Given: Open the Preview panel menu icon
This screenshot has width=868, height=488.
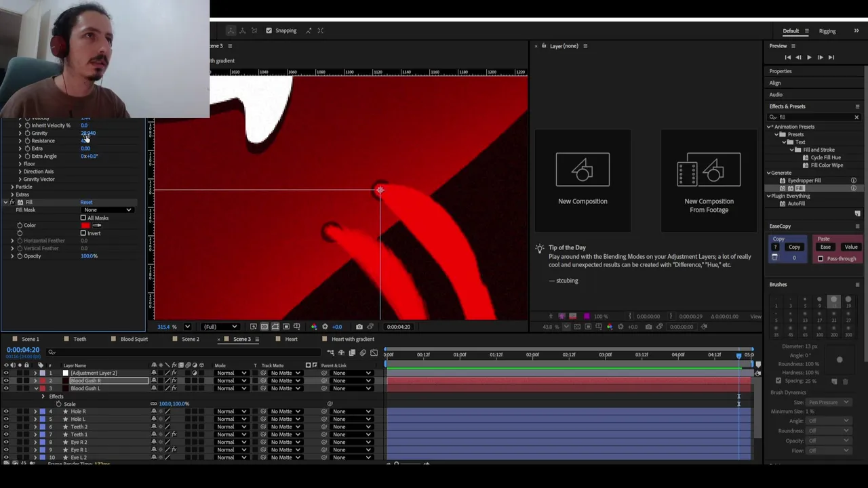Looking at the screenshot, I should point(793,46).
